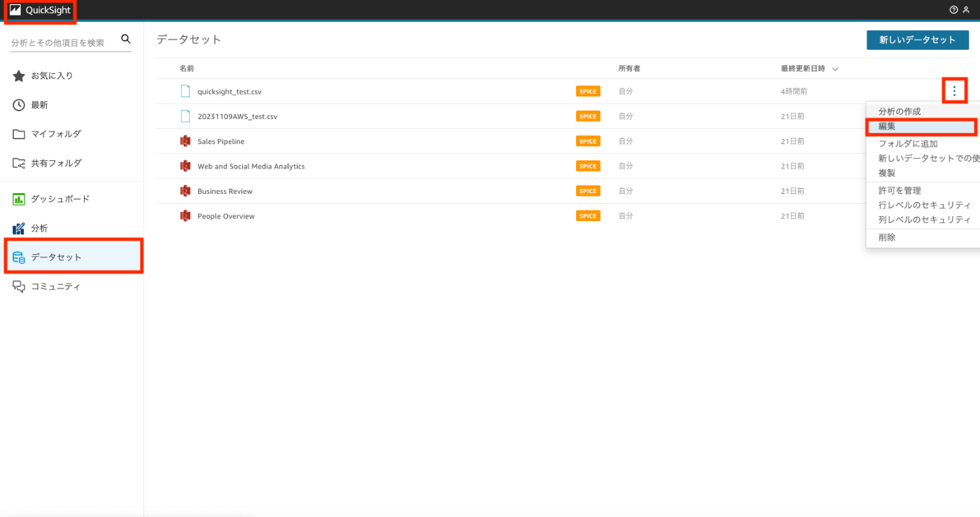The height and width of the screenshot is (517, 980).
Task: Click the データセット database icon
Action: 19,257
